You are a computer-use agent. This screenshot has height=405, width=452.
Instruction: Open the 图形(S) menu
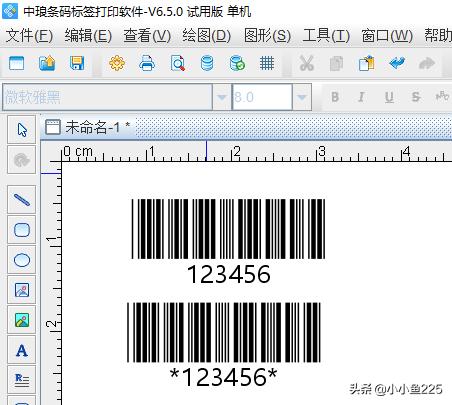click(x=267, y=35)
